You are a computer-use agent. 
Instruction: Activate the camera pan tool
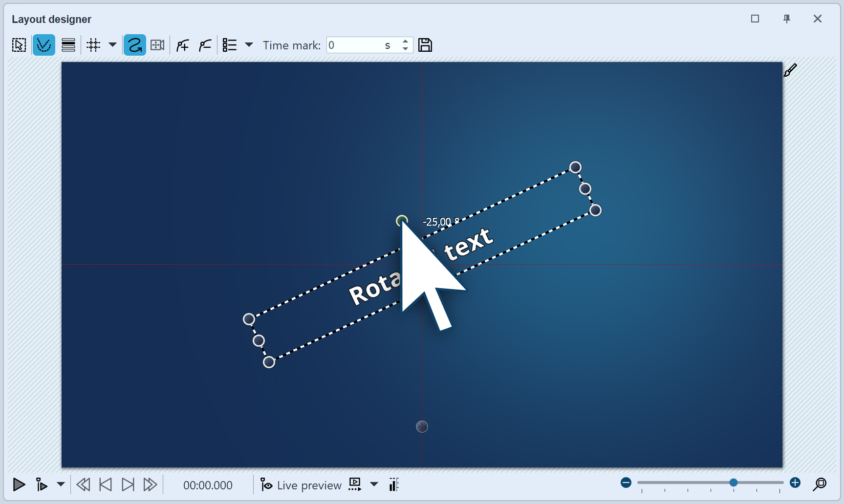pyautogui.click(x=157, y=44)
